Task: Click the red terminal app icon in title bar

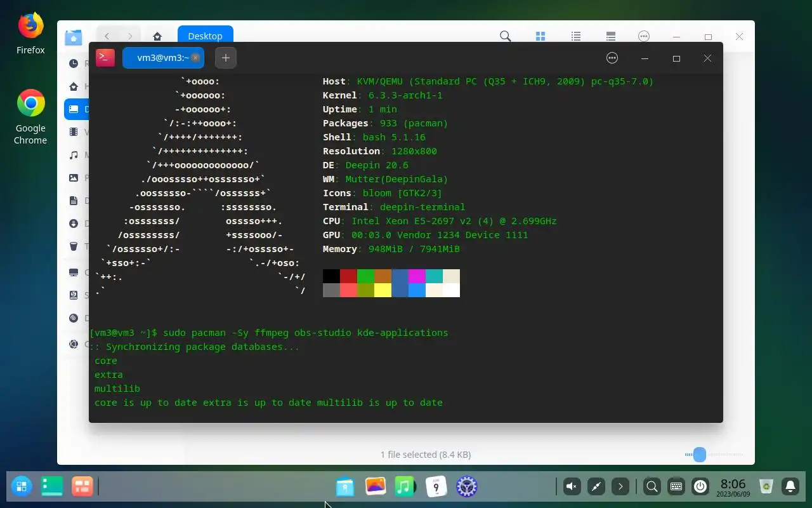Action: (105, 57)
